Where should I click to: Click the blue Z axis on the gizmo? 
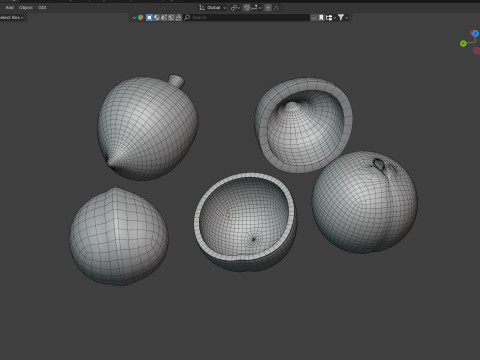pyautogui.click(x=475, y=33)
